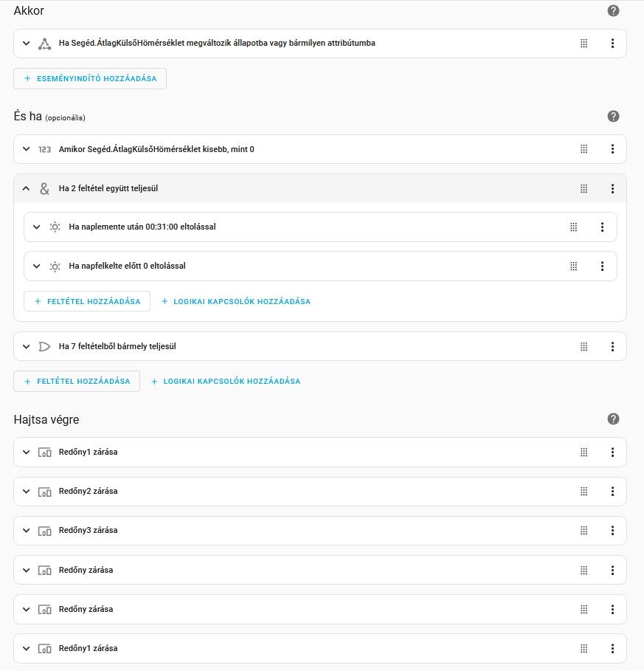This screenshot has height=671, width=644.
Task: Click drag handle of 'kisebb, mint 0' condition
Action: [584, 149]
